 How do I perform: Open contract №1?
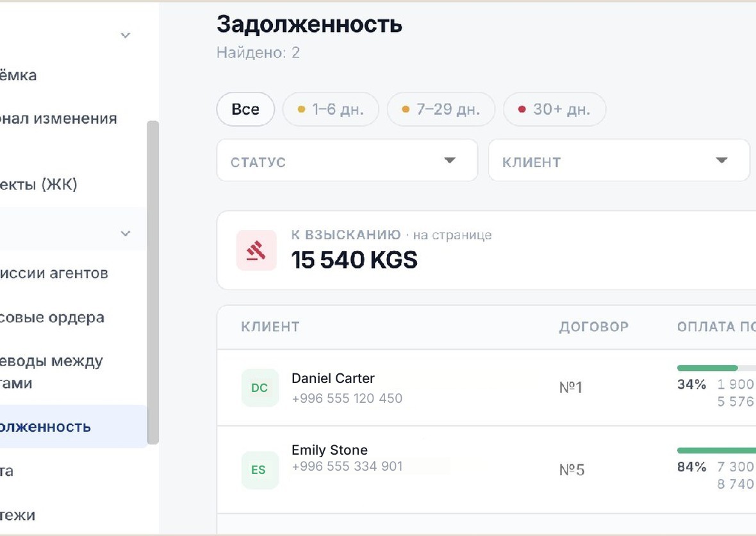(x=571, y=387)
